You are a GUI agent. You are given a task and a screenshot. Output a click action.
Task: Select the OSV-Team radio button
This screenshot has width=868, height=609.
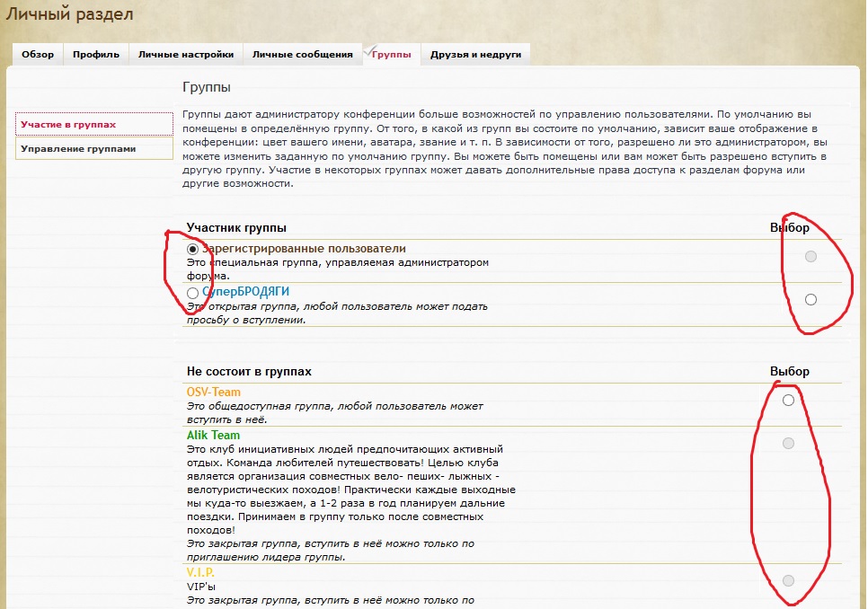tap(788, 400)
